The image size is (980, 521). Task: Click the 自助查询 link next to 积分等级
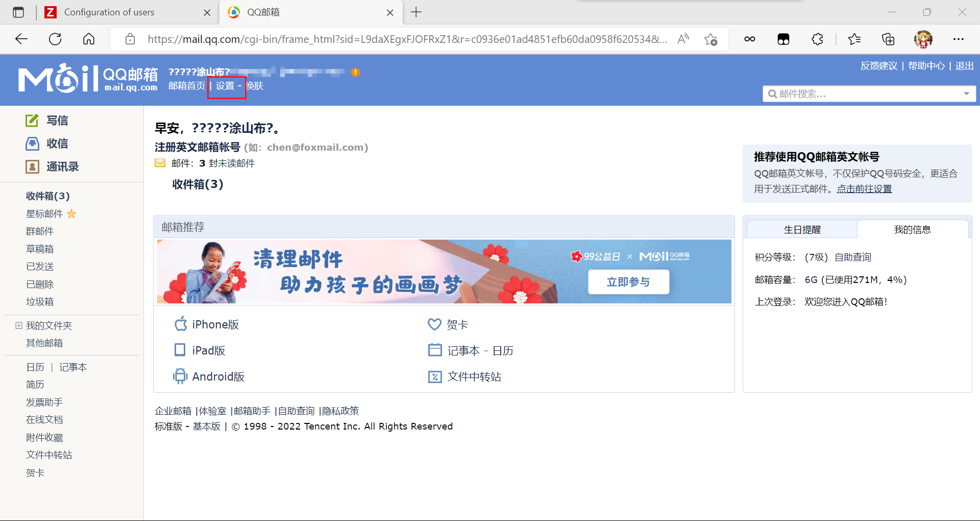[x=853, y=257]
